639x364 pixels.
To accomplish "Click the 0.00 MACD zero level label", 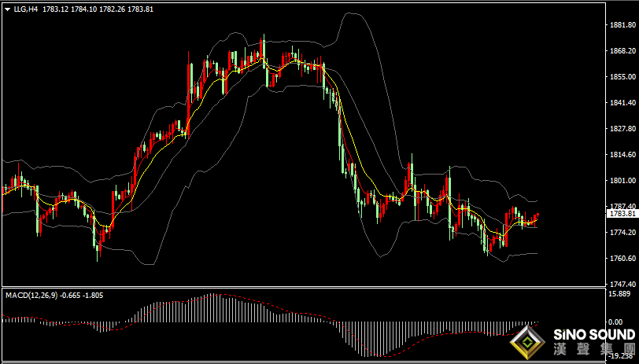I will [615, 322].
